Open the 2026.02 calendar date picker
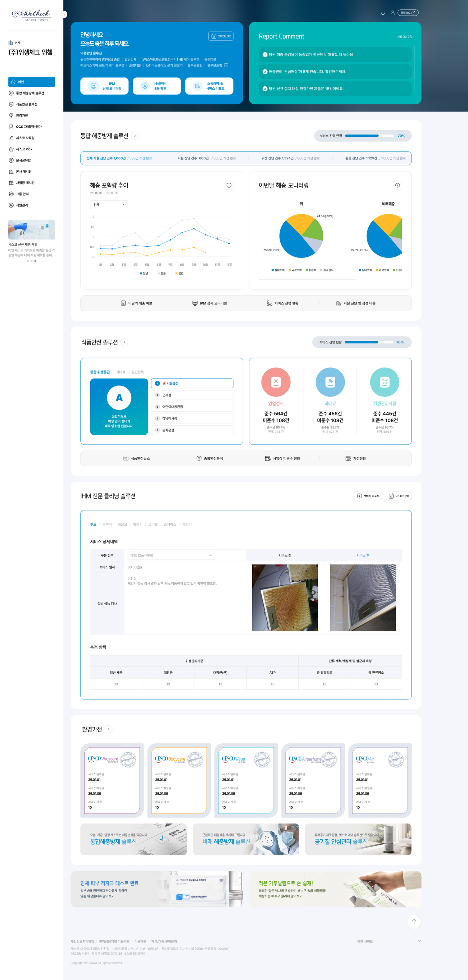The height and width of the screenshot is (980, 468). [221, 36]
